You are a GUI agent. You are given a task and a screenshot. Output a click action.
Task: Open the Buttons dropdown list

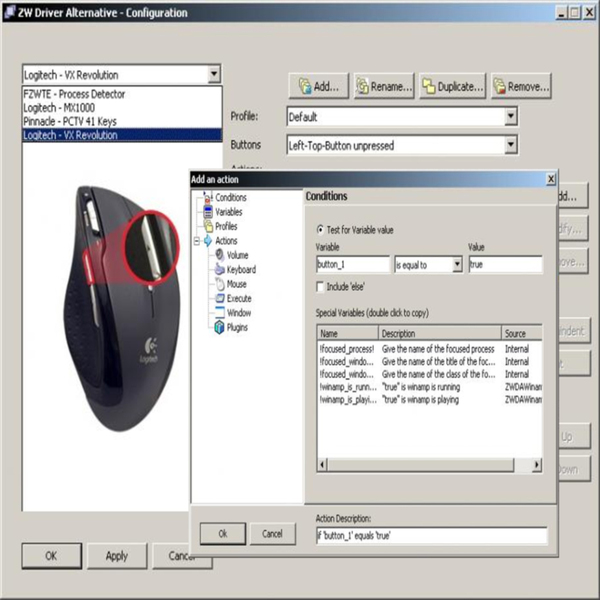(x=510, y=146)
